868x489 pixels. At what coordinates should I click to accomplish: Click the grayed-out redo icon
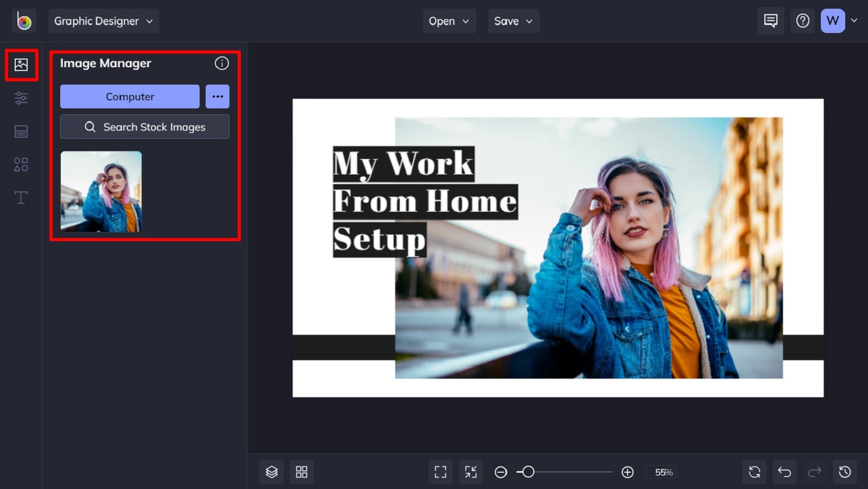pyautogui.click(x=815, y=472)
